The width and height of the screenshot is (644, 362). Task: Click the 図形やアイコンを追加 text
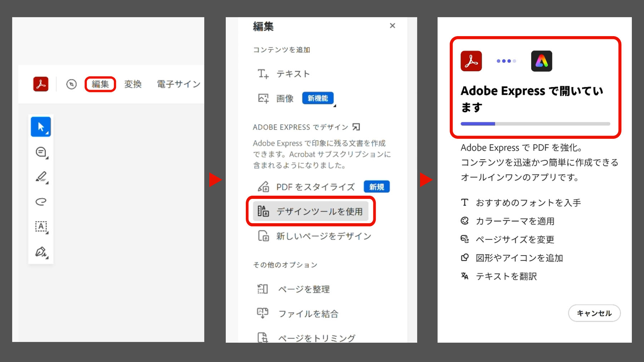tap(519, 258)
